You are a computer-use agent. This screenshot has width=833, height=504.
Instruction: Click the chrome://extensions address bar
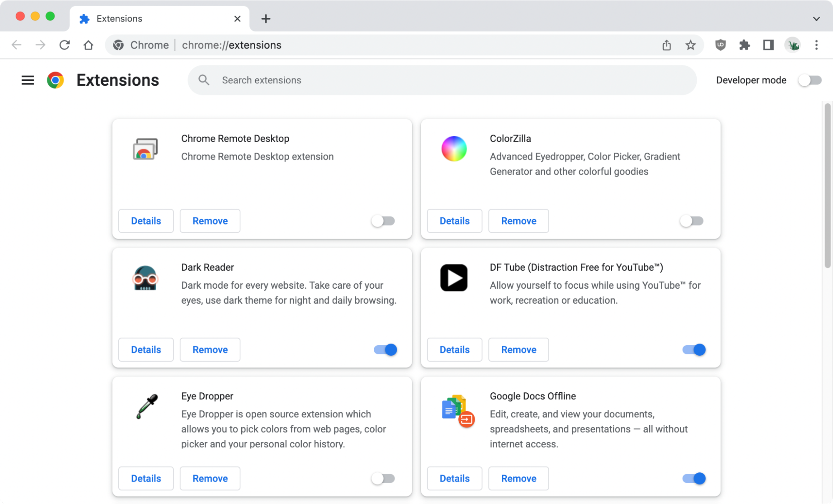404,45
